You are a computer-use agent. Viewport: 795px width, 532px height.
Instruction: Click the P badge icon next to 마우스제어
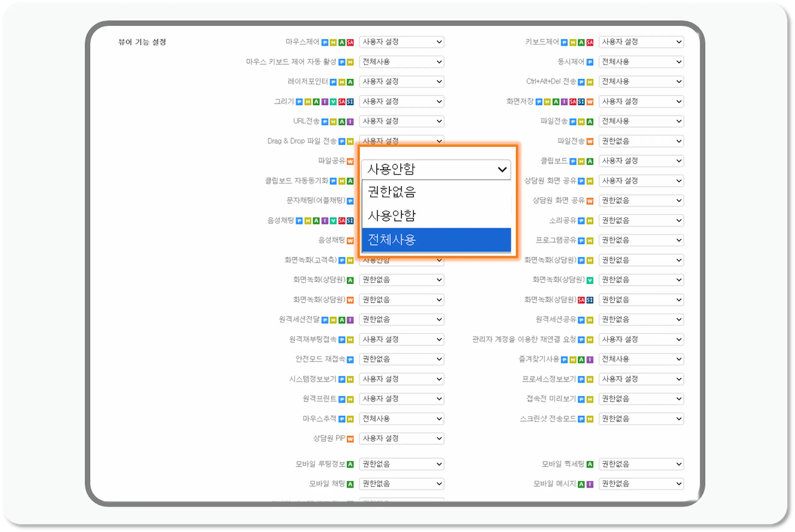325,43
